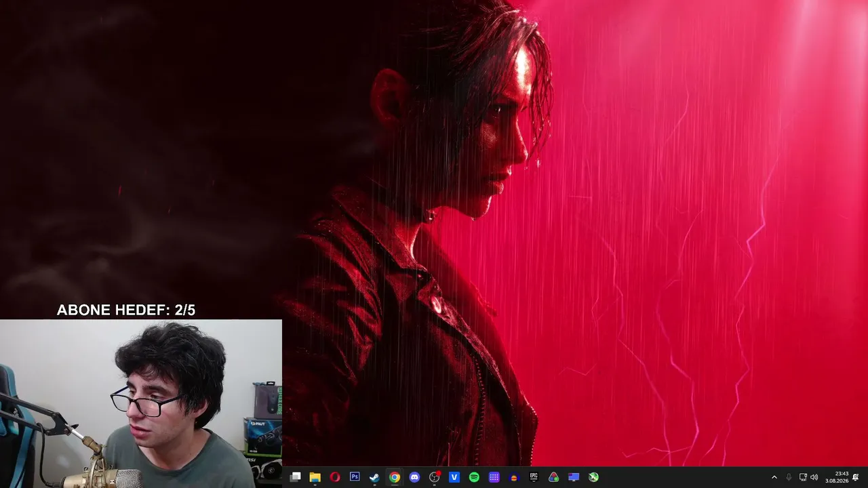Viewport: 868px width, 488px height.
Task: Launch the Epic Games Launcher
Action: 534,477
